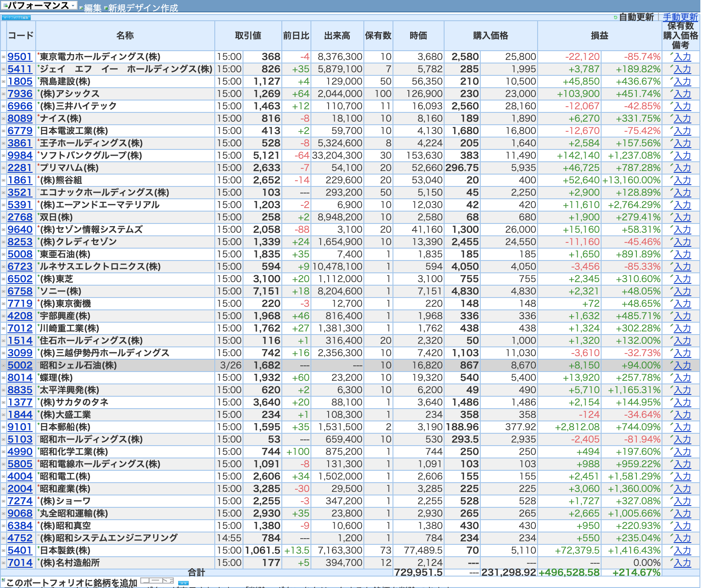Image resolution: width=703 pixels, height=588 pixels.
Task: Click the small row icon left of code 3099
Action: pyautogui.click(x=4, y=353)
